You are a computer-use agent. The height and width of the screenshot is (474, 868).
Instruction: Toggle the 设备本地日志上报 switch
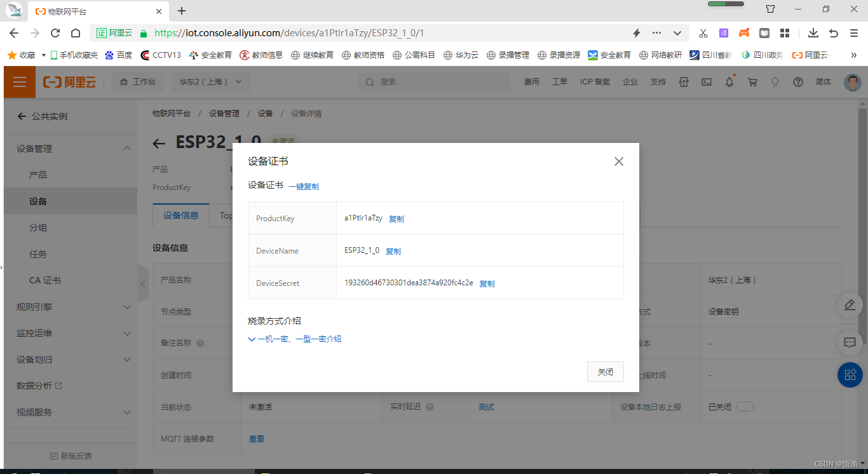(x=745, y=407)
